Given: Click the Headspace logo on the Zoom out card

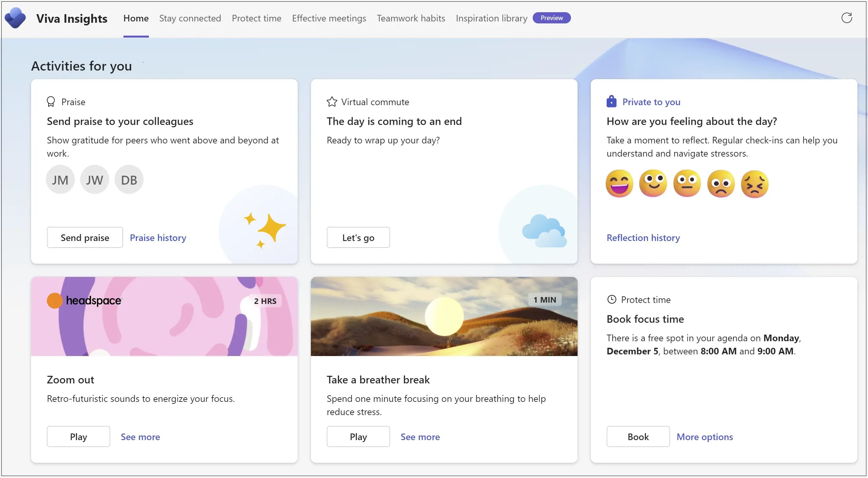Looking at the screenshot, I should pyautogui.click(x=84, y=300).
